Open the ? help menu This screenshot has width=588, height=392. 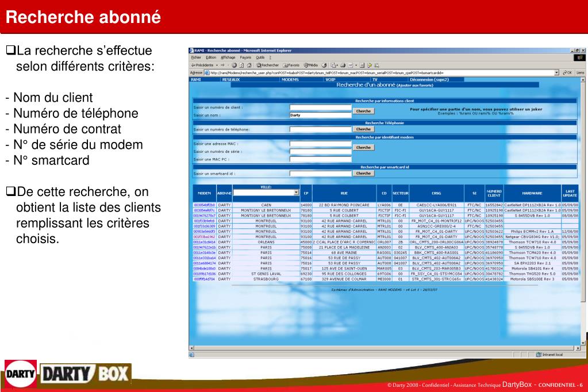(x=270, y=57)
